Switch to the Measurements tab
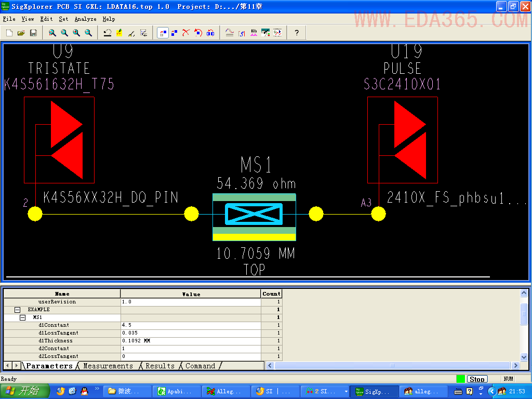The width and height of the screenshot is (532, 399). (108, 366)
